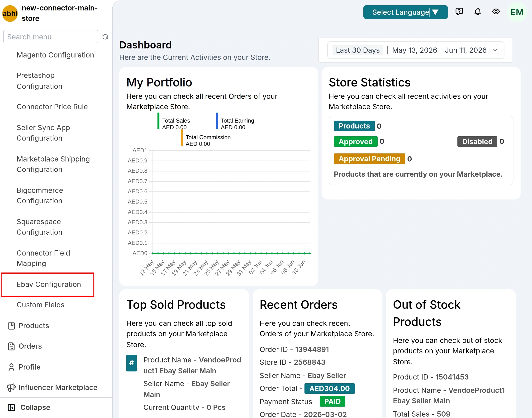The width and height of the screenshot is (532, 418).
Task: Click the abhi store logo
Action: pos(10,14)
